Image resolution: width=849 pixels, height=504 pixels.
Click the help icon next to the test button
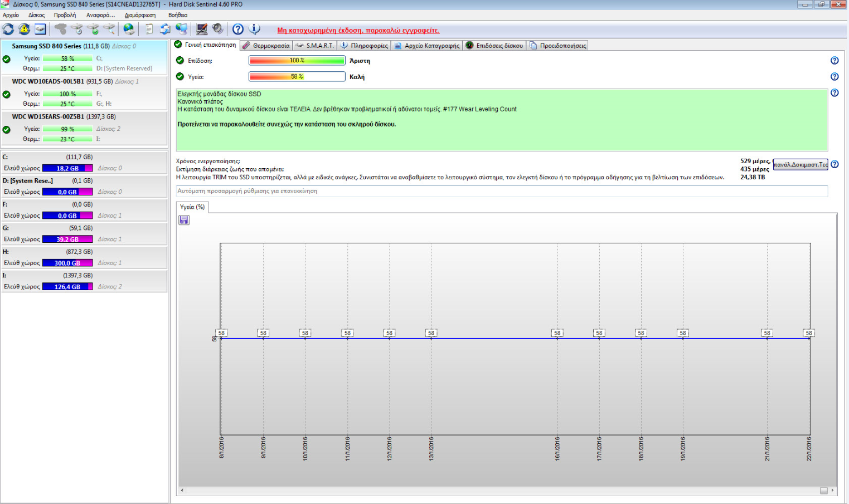[835, 164]
